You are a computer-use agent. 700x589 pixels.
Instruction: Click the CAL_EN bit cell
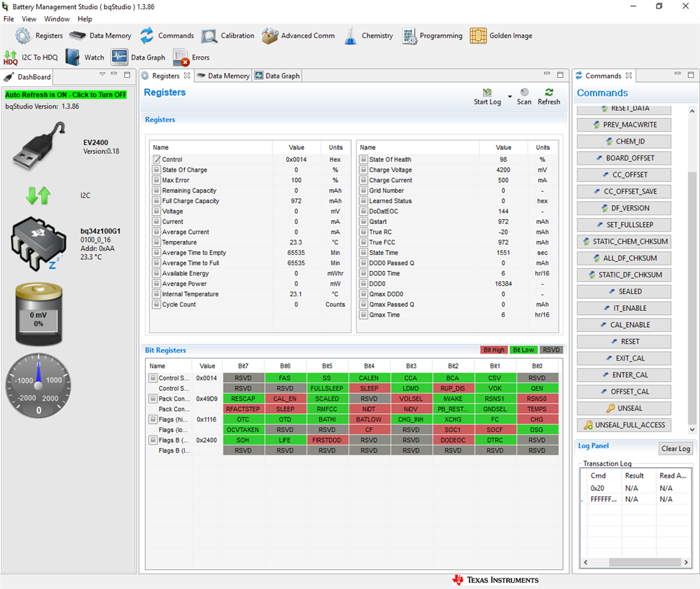(x=285, y=399)
